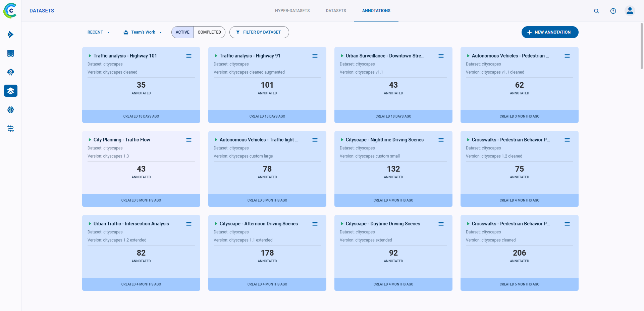Open the hamburger menu on Cityscape Daytime Driving Scenes
The width and height of the screenshot is (644, 311).
(x=441, y=224)
